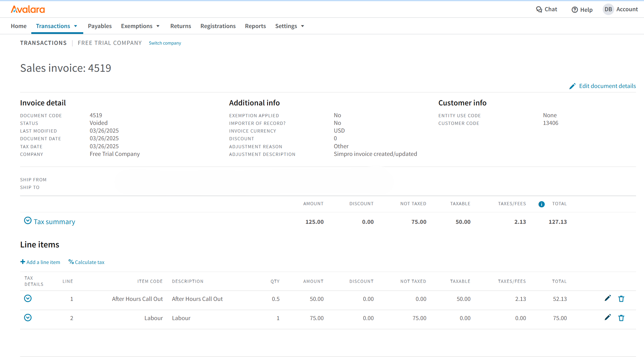Expand tax details for line 2
Viewport: 644px width, 357px height.
[x=28, y=318]
